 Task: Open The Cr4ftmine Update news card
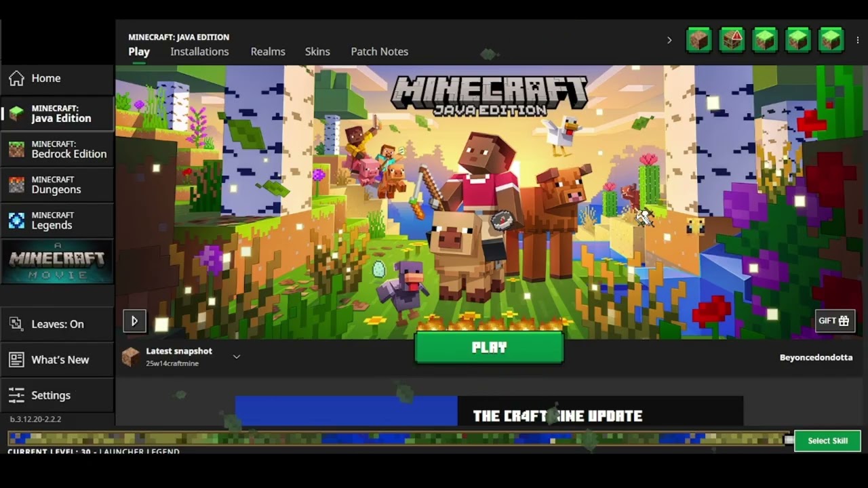(489, 411)
